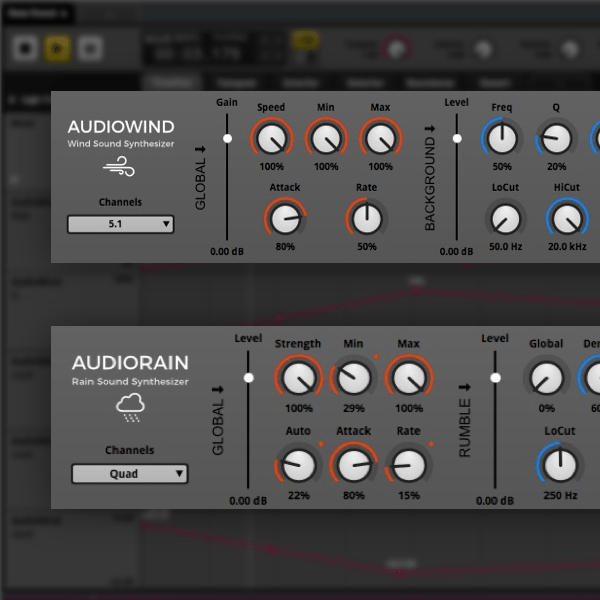Click the AudioWind Rate knob
Image resolution: width=600 pixels, height=600 pixels.
pyautogui.click(x=367, y=218)
